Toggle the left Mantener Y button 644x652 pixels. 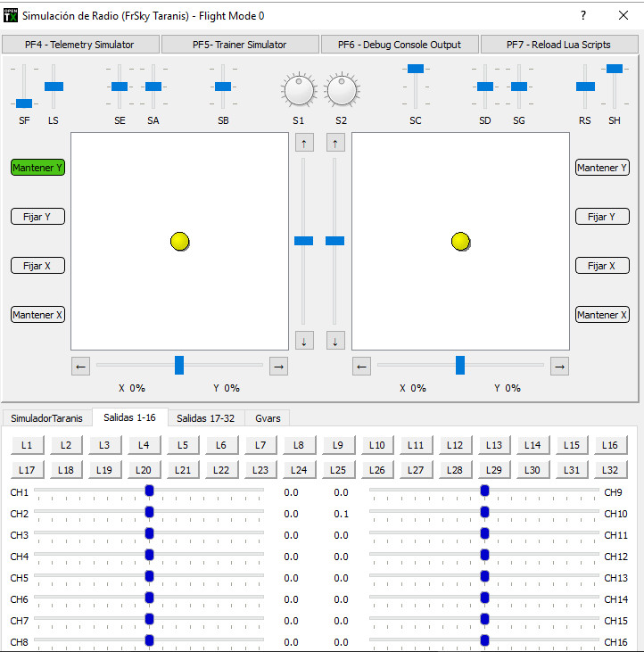[x=37, y=168]
